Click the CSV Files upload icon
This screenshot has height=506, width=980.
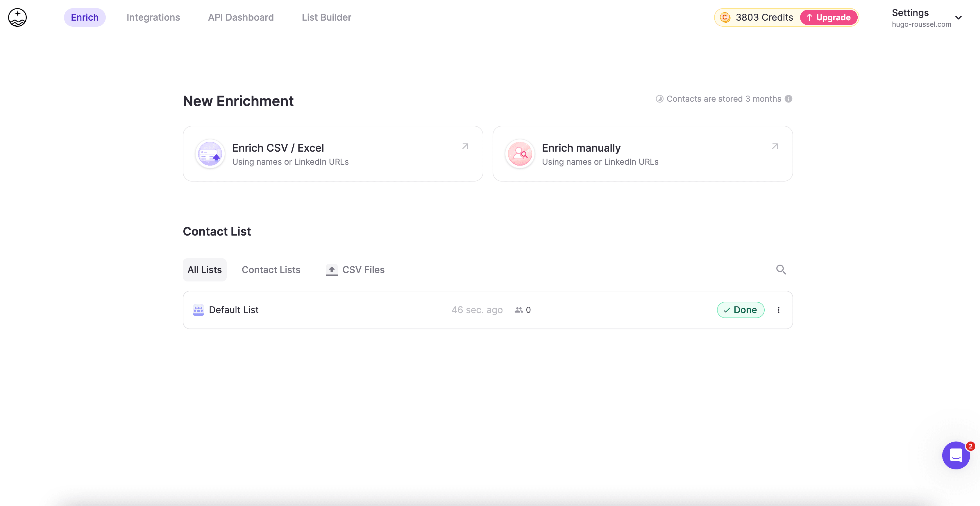point(332,270)
